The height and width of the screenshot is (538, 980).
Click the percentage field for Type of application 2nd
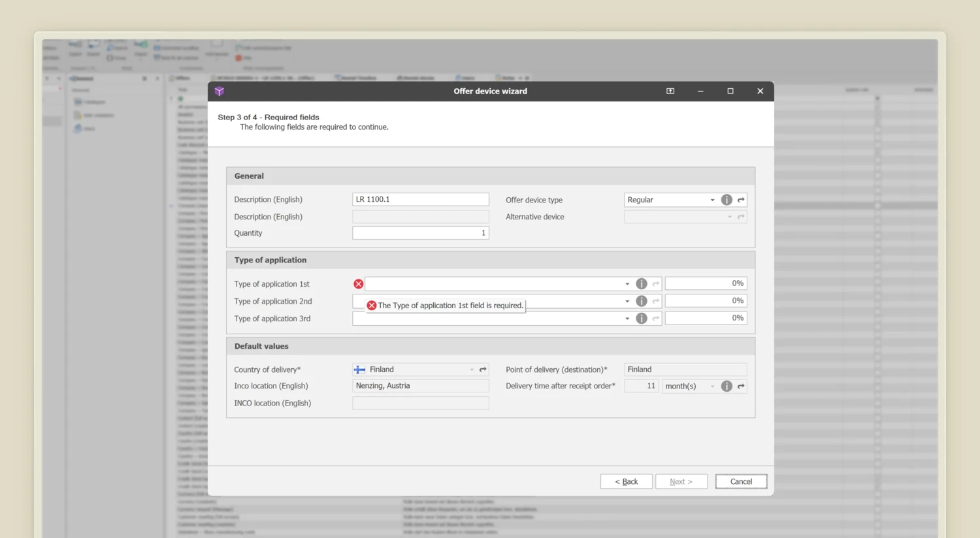[x=706, y=300]
